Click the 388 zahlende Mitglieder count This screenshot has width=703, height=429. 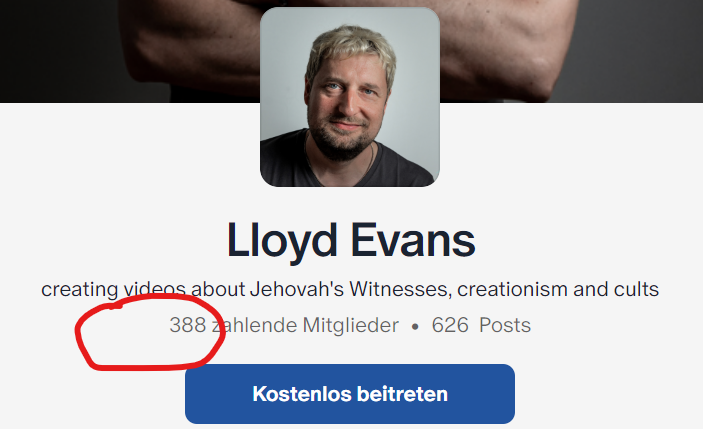click(x=284, y=325)
